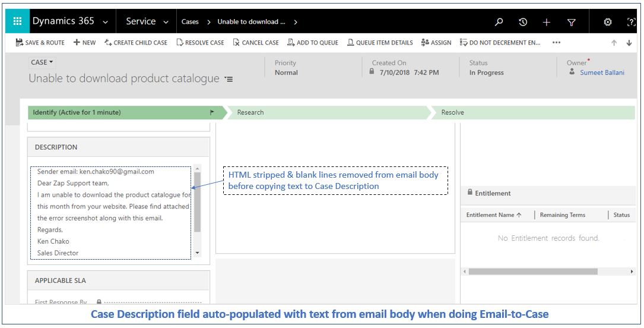
Task: Open advanced find filter icon
Action: (x=571, y=22)
